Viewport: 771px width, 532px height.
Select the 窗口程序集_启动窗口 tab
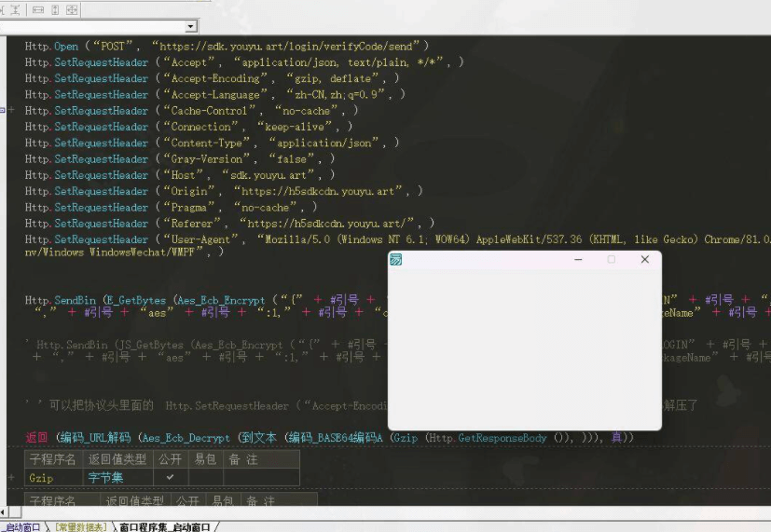pyautogui.click(x=164, y=527)
